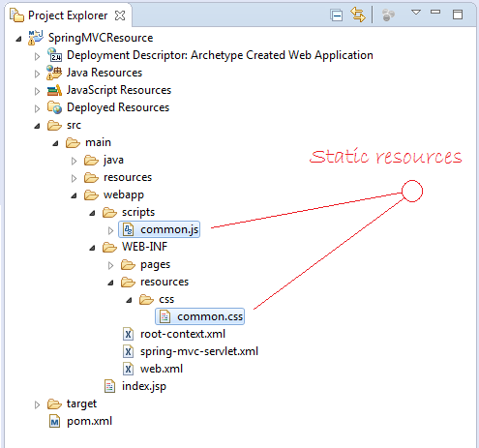Open the View Menu dropdown triangle
Viewport: 479px width, 448px height.
click(x=416, y=13)
